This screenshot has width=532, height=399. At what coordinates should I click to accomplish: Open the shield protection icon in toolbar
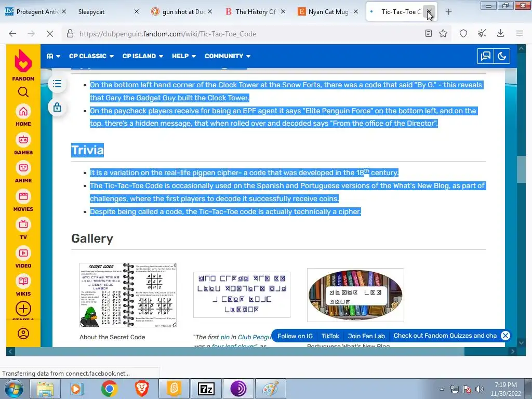(463, 33)
